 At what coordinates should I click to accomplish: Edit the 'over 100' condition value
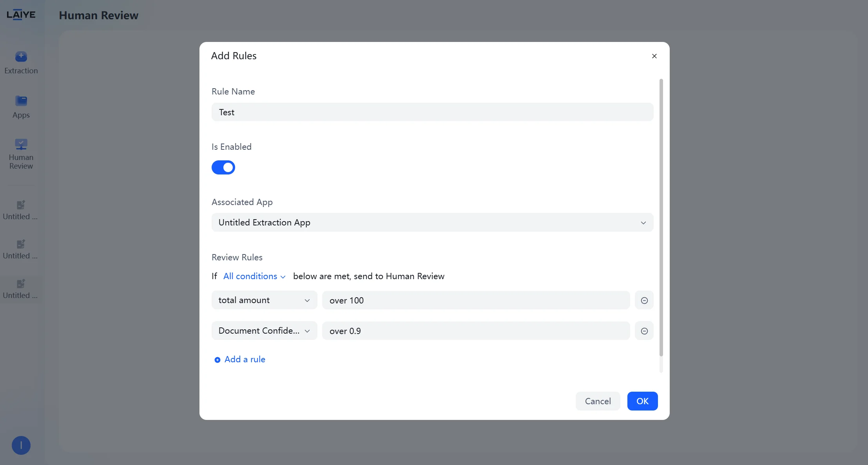click(x=476, y=300)
